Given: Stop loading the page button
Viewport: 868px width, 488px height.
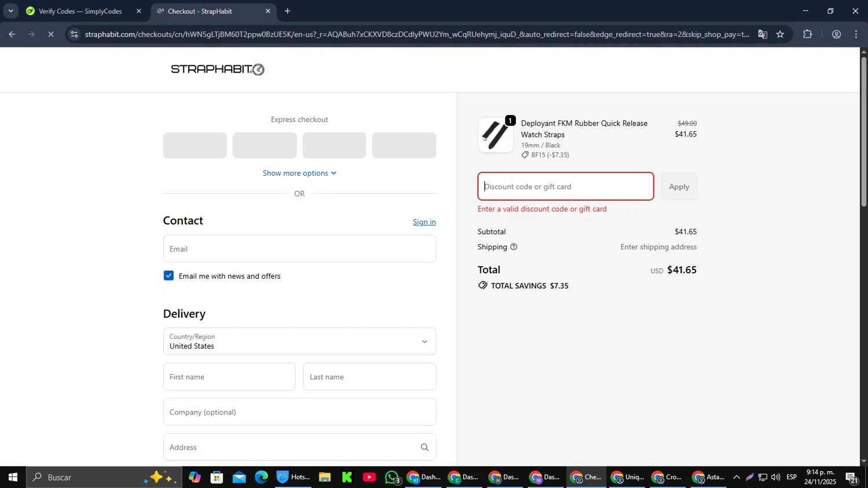Looking at the screenshot, I should click(51, 34).
